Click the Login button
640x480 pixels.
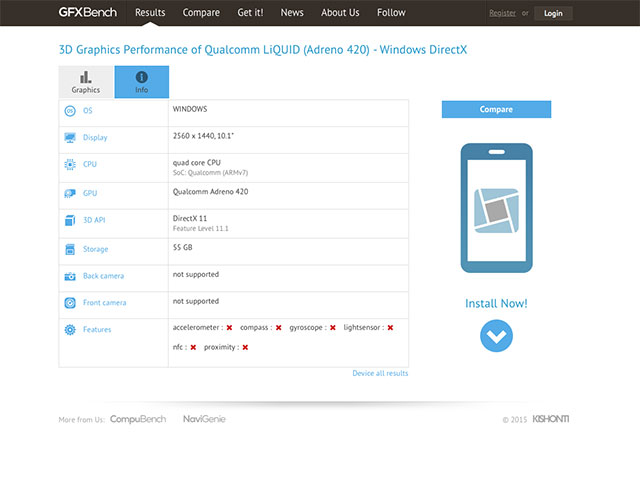[553, 13]
